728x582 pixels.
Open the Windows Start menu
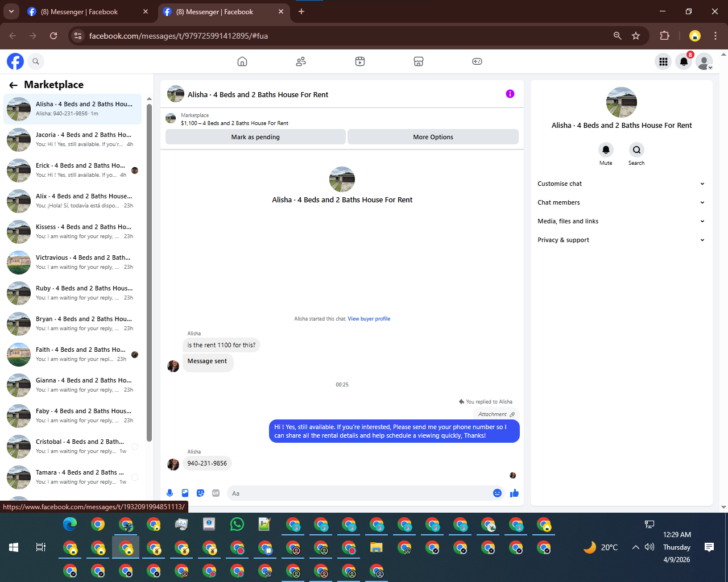pyautogui.click(x=14, y=547)
